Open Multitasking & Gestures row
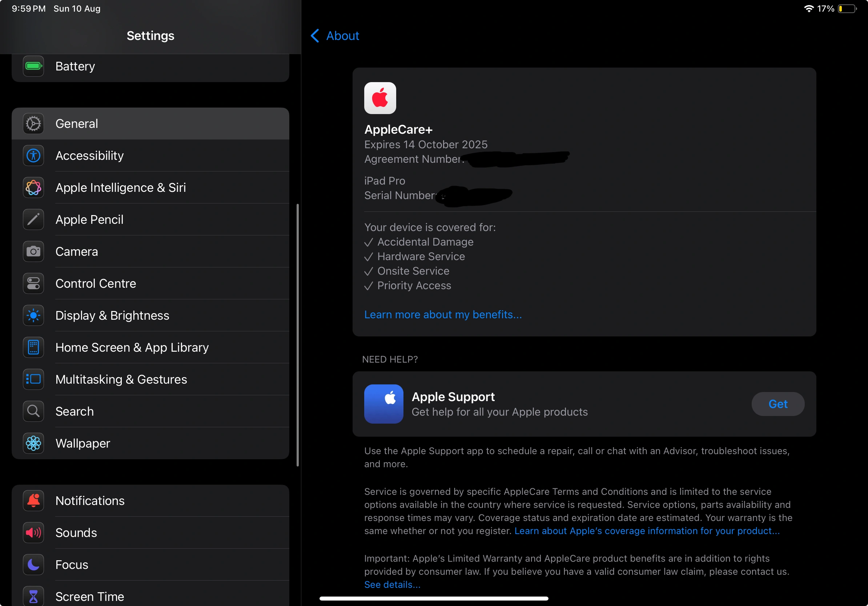 [x=150, y=379]
